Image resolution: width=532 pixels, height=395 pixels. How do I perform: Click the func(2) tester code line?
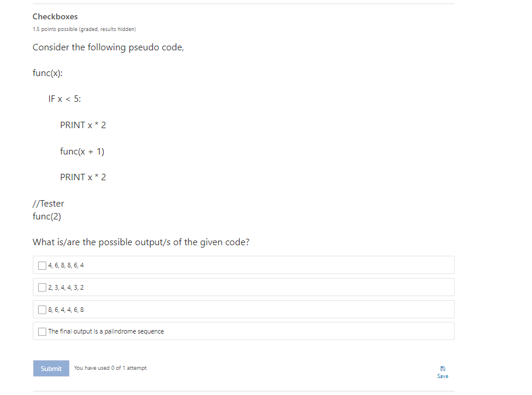tap(47, 216)
